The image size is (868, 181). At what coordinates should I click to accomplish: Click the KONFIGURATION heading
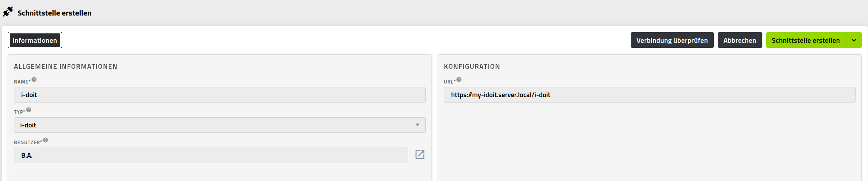[x=472, y=66]
